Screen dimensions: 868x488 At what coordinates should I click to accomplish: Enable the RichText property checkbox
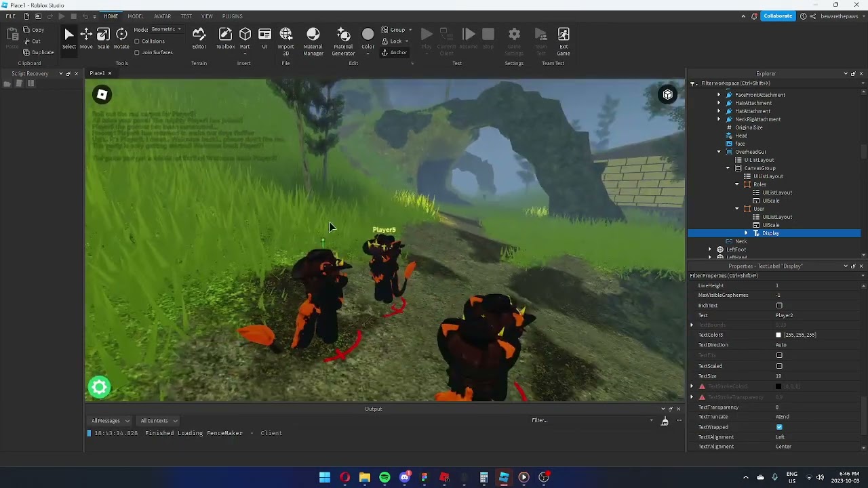(x=779, y=306)
